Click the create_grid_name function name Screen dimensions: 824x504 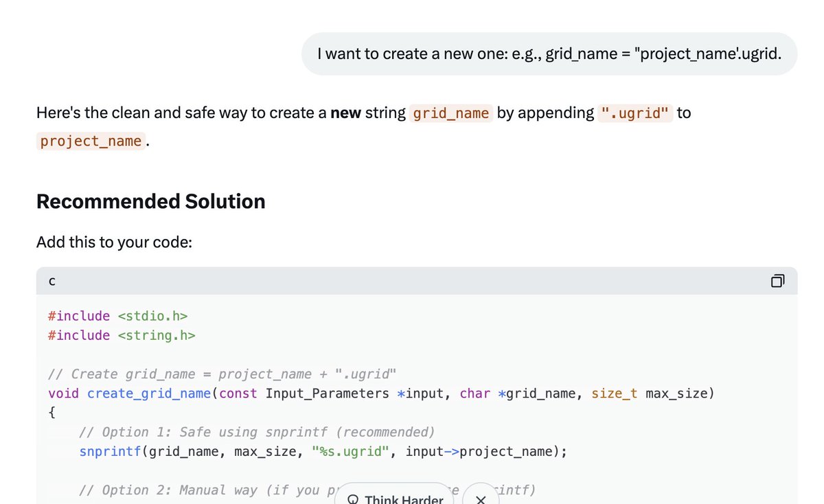pyautogui.click(x=149, y=393)
